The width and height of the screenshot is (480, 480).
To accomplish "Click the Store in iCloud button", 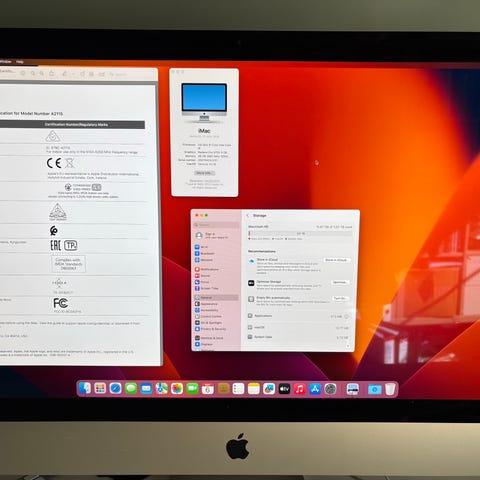I will coord(336,260).
